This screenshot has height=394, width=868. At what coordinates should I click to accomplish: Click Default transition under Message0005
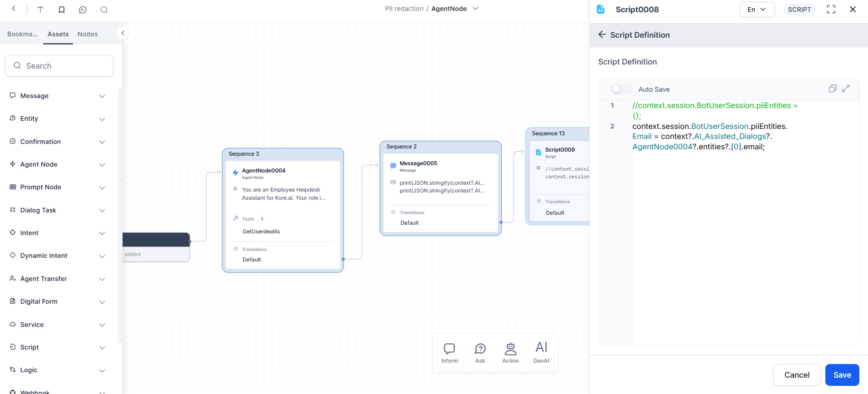409,223
